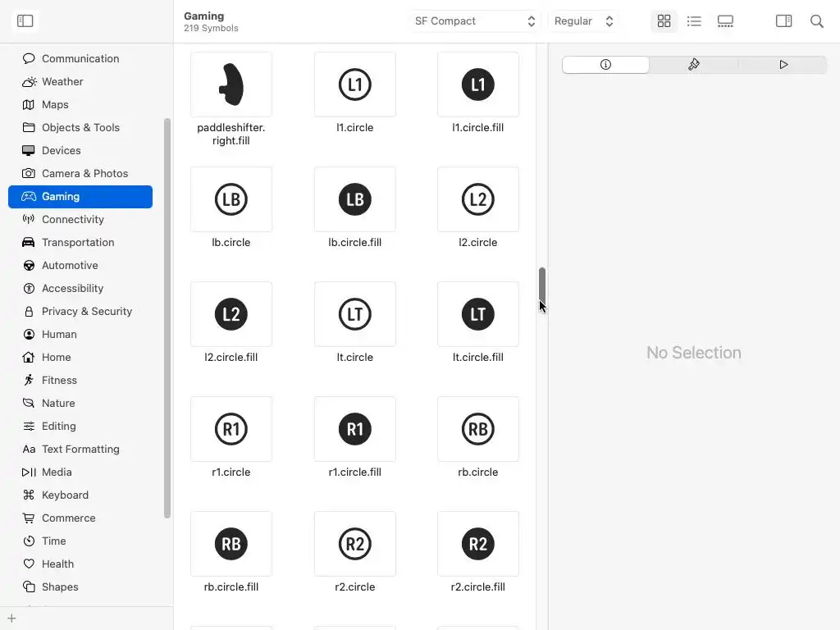Open the Media category

[80, 472]
